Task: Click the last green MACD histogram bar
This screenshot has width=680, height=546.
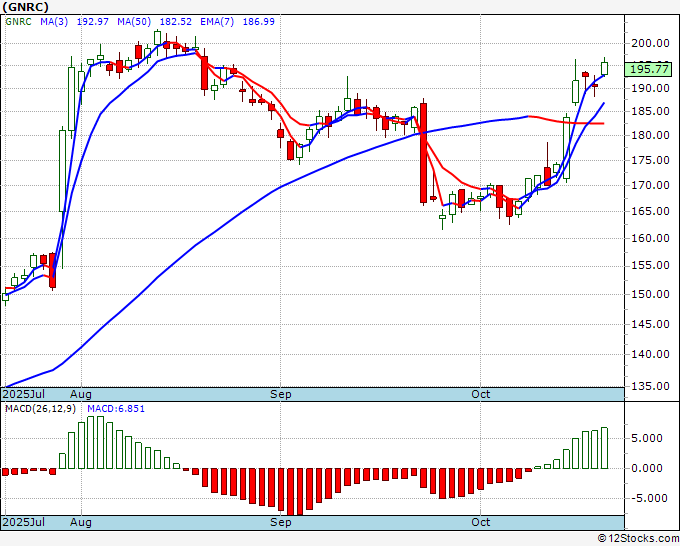Action: tap(604, 448)
